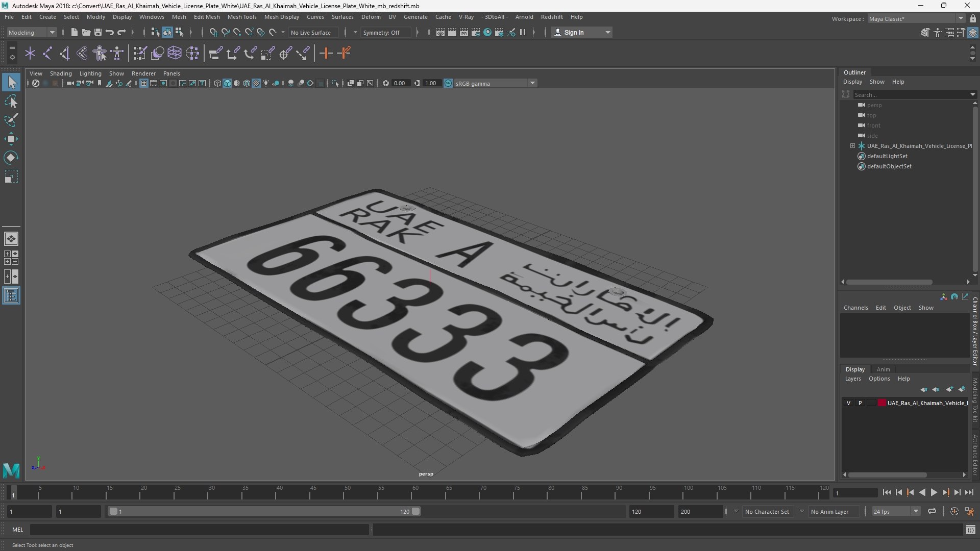Open the 24 fps frame rate dropdown
Image resolution: width=980 pixels, height=551 pixels.
pyautogui.click(x=896, y=511)
